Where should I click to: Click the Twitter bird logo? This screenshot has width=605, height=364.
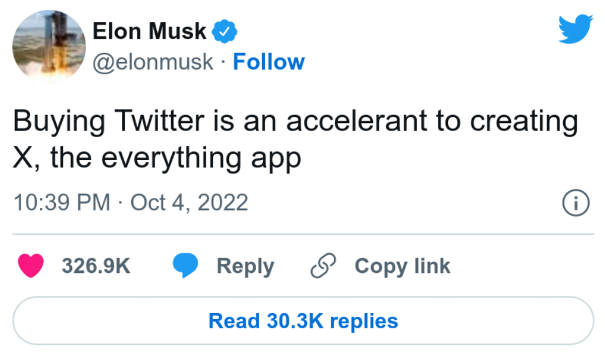coord(575,30)
